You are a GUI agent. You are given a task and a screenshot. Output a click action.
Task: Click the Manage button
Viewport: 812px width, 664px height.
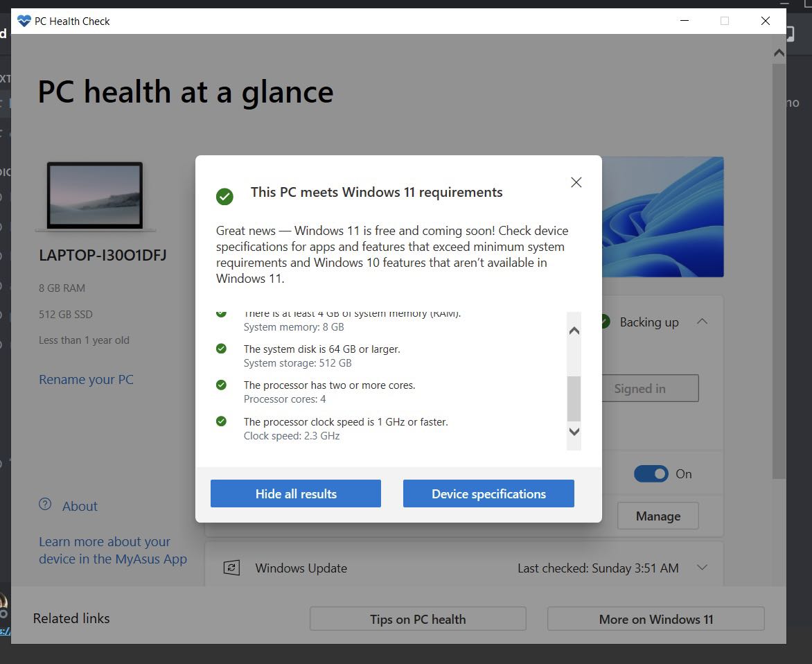pyautogui.click(x=658, y=516)
